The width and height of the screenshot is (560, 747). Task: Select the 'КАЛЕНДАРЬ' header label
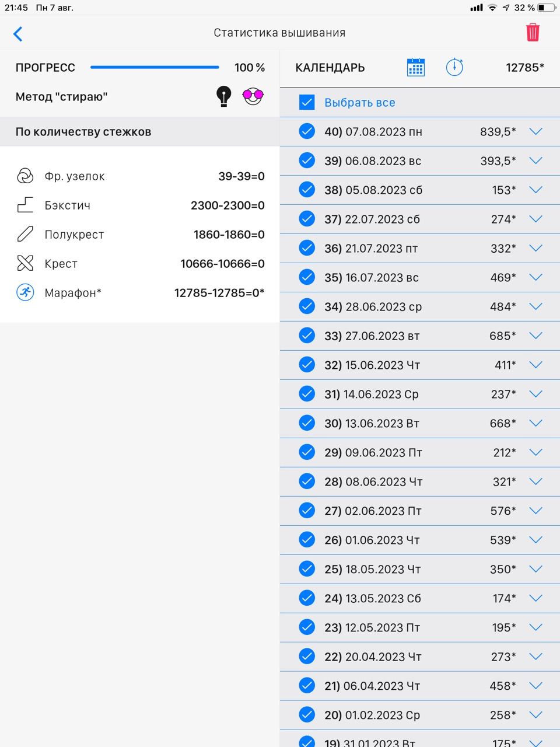330,68
